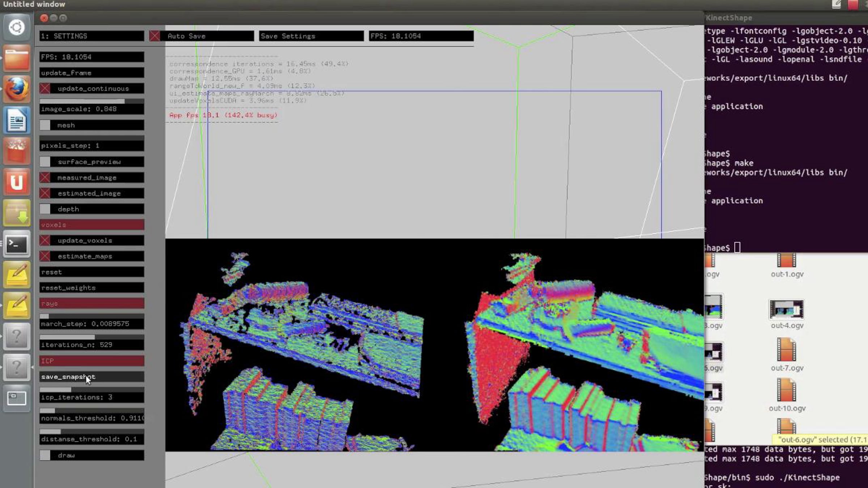The height and width of the screenshot is (488, 868).
Task: Disable estimate_maps toggle
Action: 45,256
